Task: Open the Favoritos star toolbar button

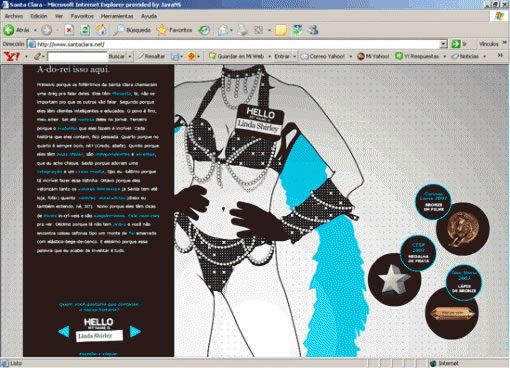Action: [x=174, y=30]
